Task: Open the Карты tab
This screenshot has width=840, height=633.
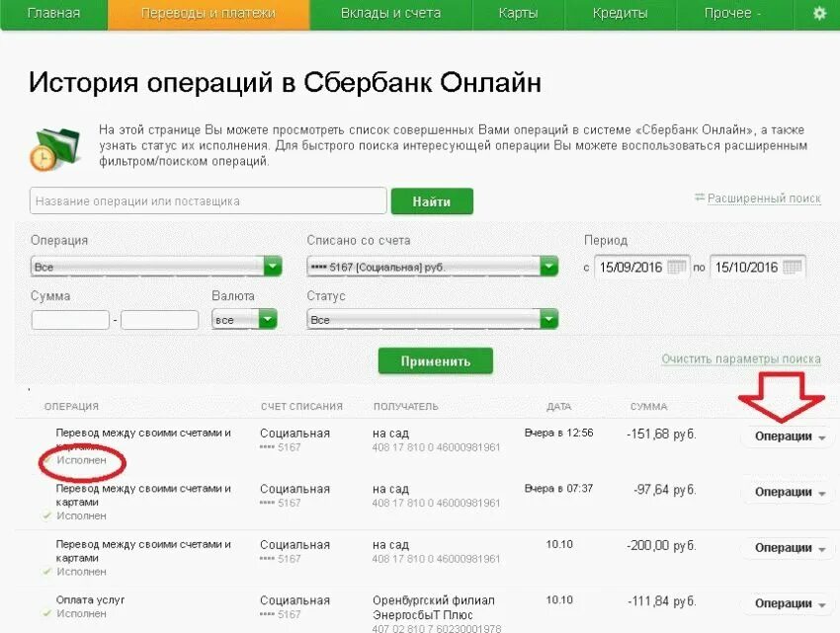Action: point(518,14)
